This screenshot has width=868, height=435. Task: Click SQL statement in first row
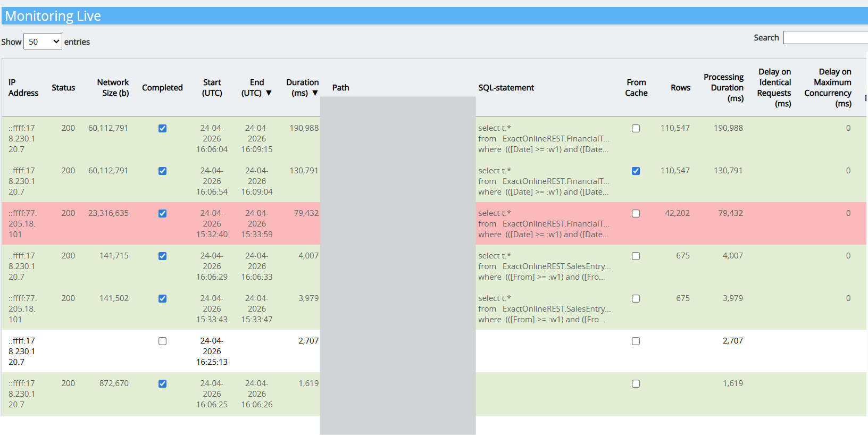point(543,139)
